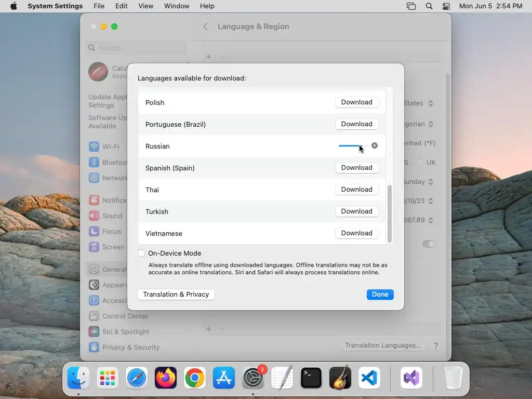532x399 pixels.
Task: Open Siri & Spotlight settings
Action: (119, 332)
